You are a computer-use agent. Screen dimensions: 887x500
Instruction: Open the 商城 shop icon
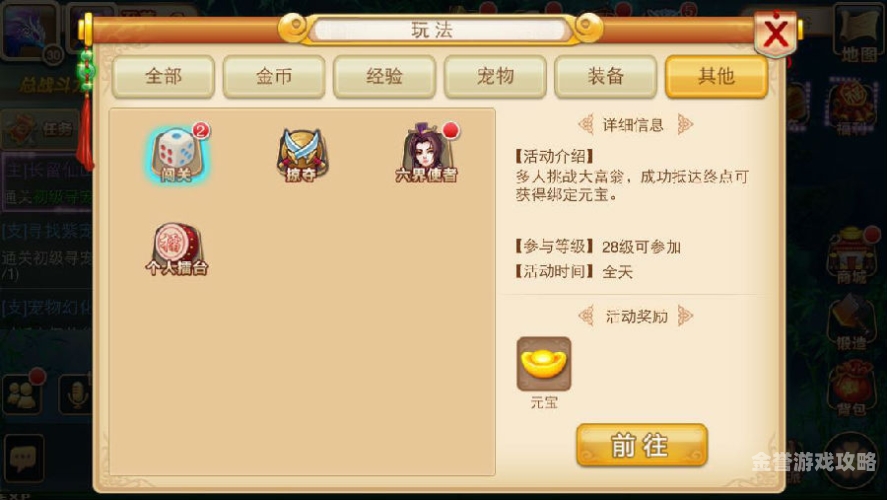coord(851,256)
